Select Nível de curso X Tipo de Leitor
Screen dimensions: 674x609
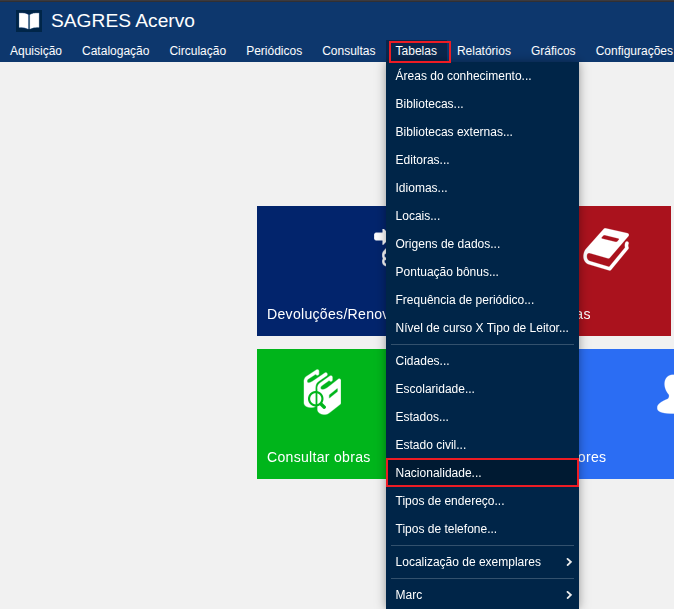coord(482,327)
